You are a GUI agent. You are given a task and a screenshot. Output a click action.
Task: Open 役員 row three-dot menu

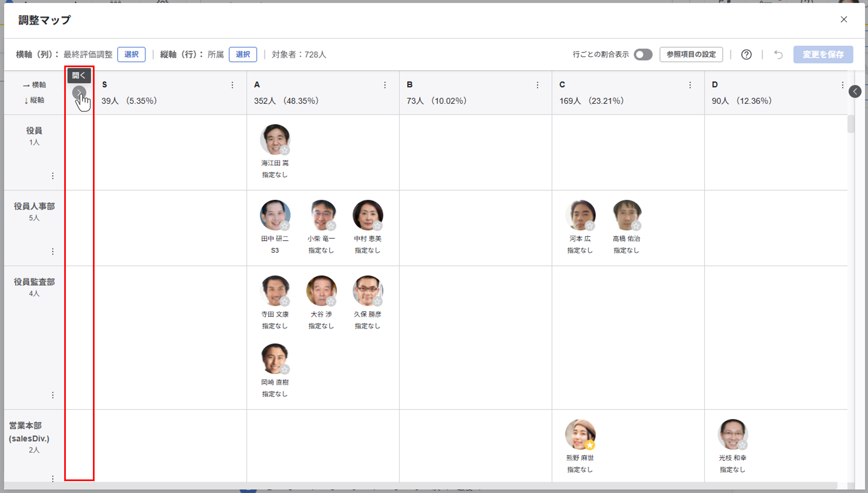[52, 176]
